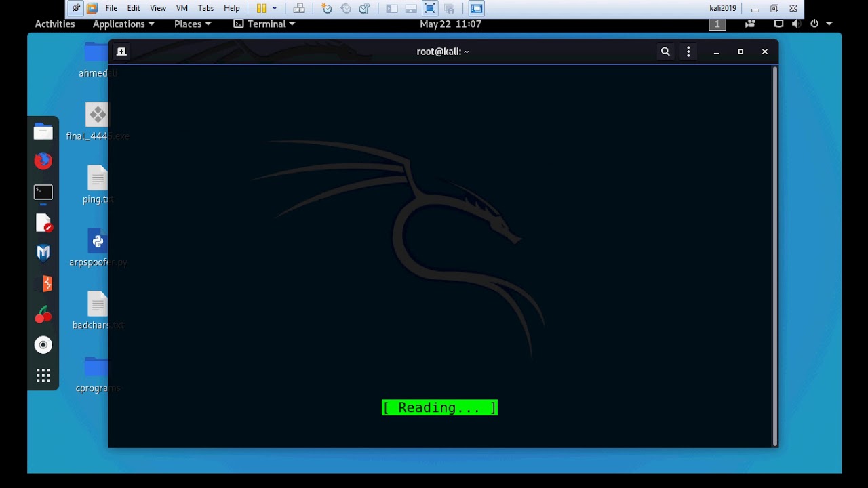Viewport: 868px width, 488px height.
Task: Click the VMware pin toolbar icon
Action: click(x=75, y=8)
